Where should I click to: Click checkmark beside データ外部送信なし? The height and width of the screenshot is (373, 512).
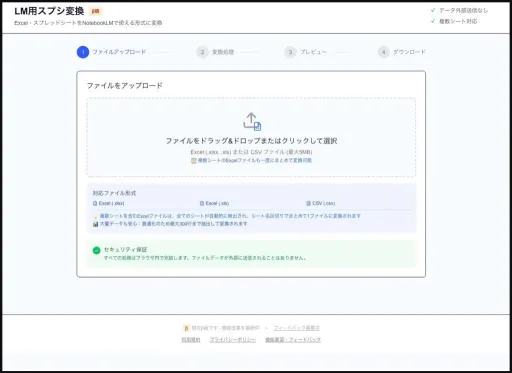pyautogui.click(x=433, y=10)
